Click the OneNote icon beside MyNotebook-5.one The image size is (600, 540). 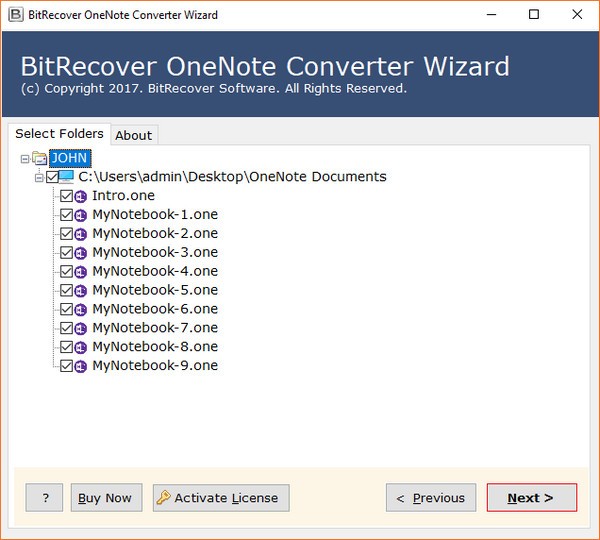coord(80,290)
